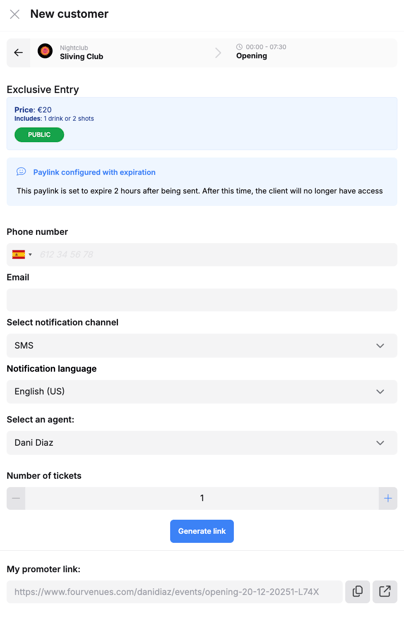
Task: Close the New customer dialog
Action: click(15, 14)
